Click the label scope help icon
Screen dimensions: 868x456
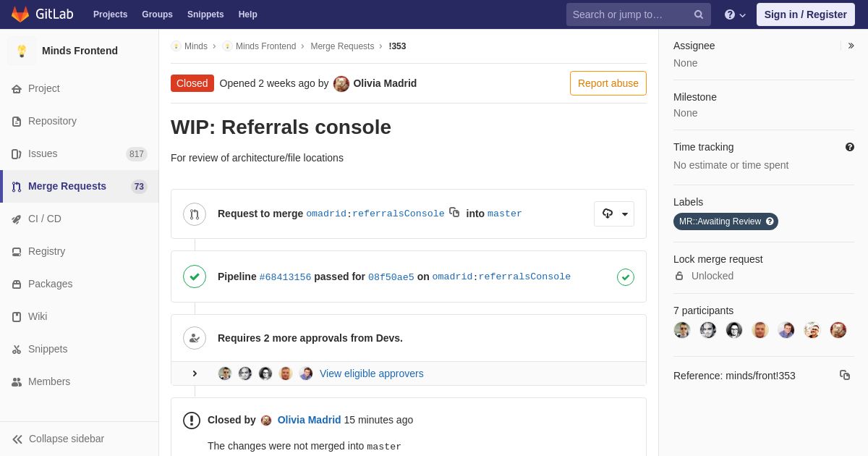tap(770, 221)
